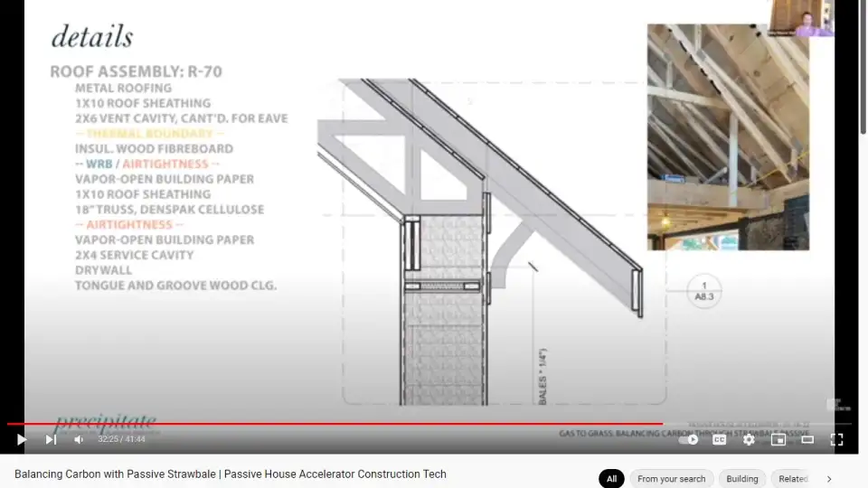Play the video
The height and width of the screenshot is (488, 868).
[22, 440]
